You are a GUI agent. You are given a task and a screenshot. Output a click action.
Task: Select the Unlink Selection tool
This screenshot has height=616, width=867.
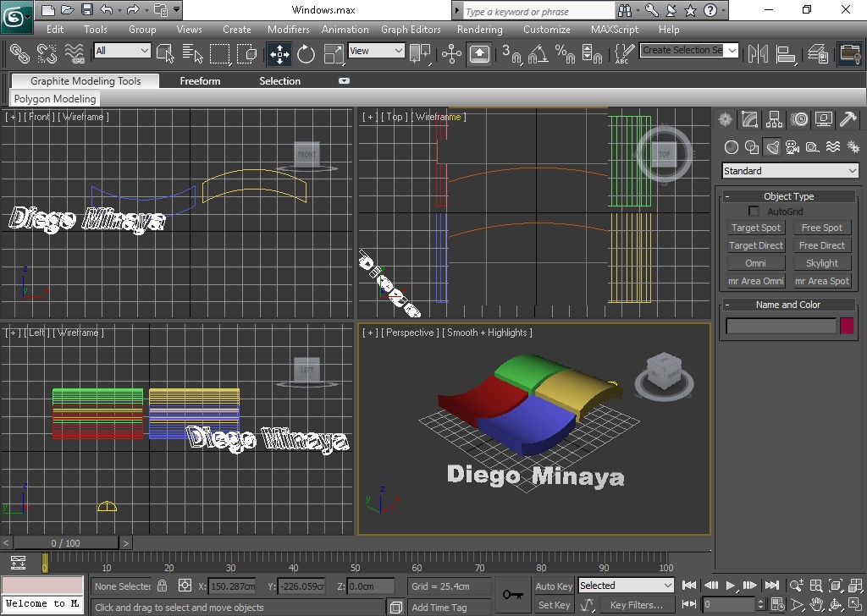[47, 53]
